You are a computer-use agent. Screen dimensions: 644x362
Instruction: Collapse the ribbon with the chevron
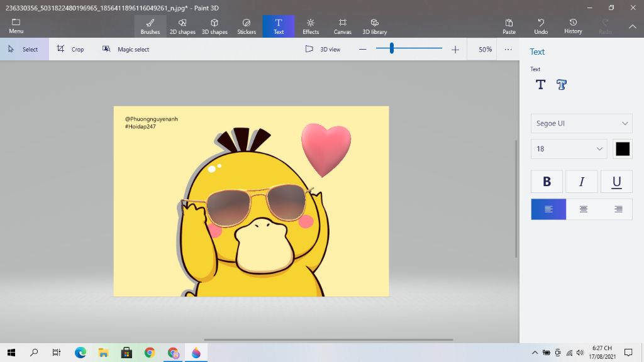(x=633, y=26)
